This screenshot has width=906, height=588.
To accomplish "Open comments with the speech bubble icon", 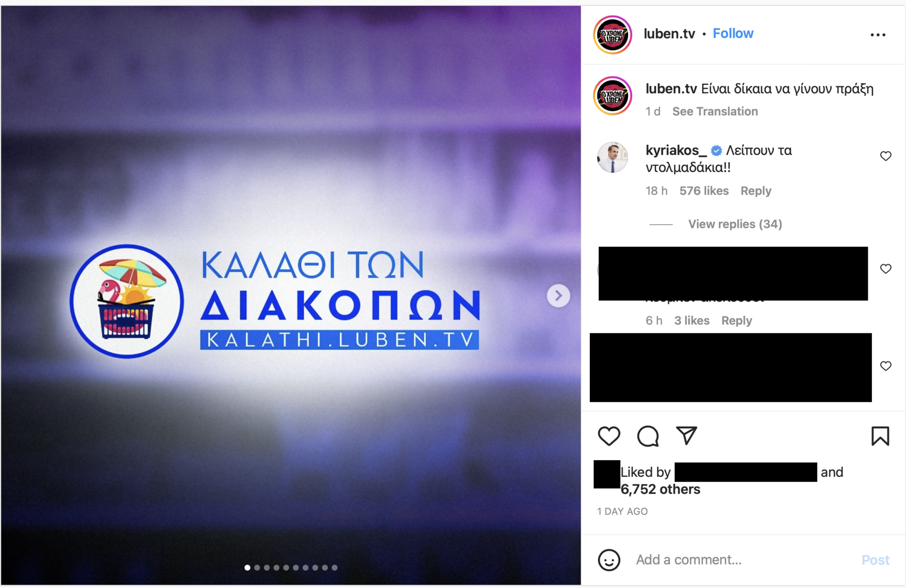I will (x=648, y=436).
